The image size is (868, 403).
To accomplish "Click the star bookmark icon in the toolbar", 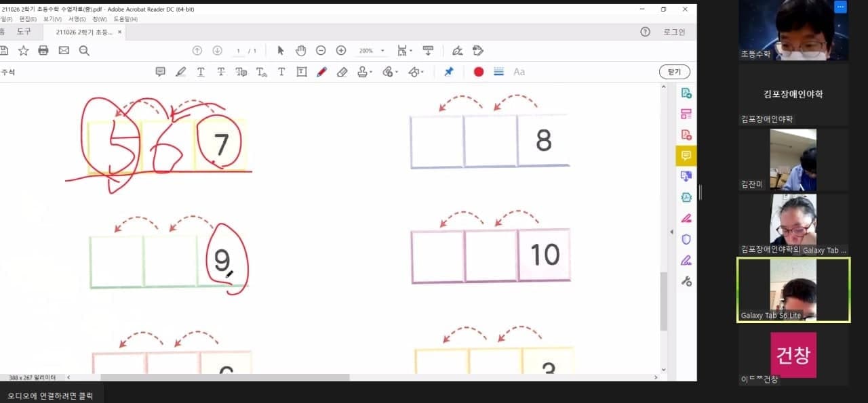I will (23, 51).
